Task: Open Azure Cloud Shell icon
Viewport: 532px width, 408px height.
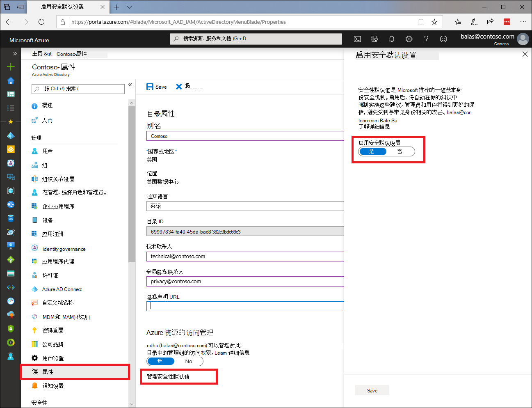Action: point(357,39)
